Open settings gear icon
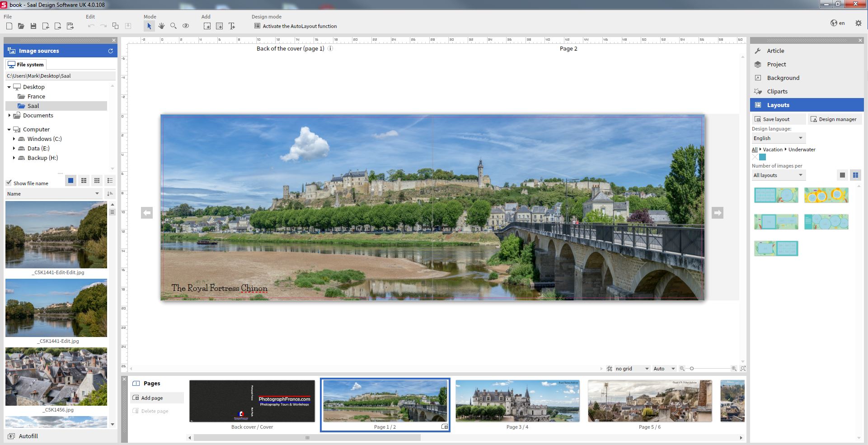The height and width of the screenshot is (445, 868). 859,23
